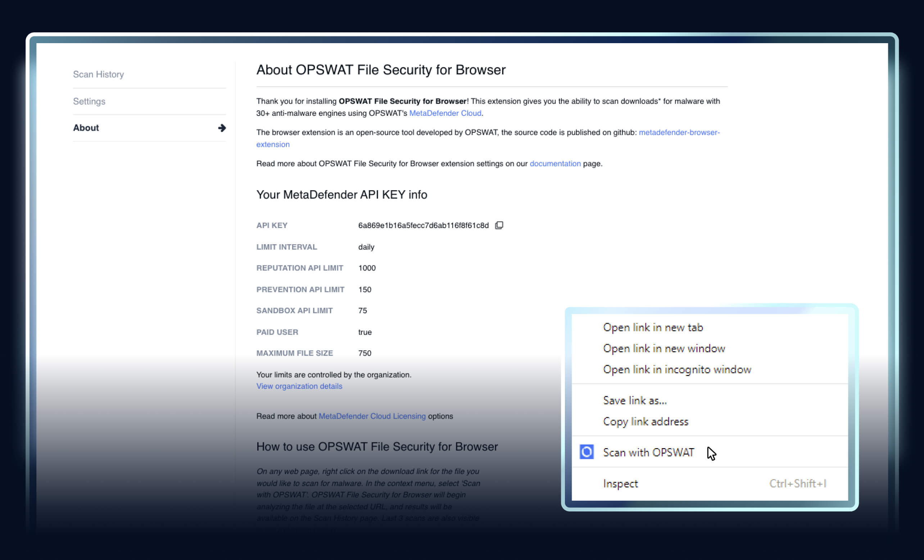Click Scan with OPSWAT menu entry
Viewport: 924px width, 560px height.
(x=648, y=452)
